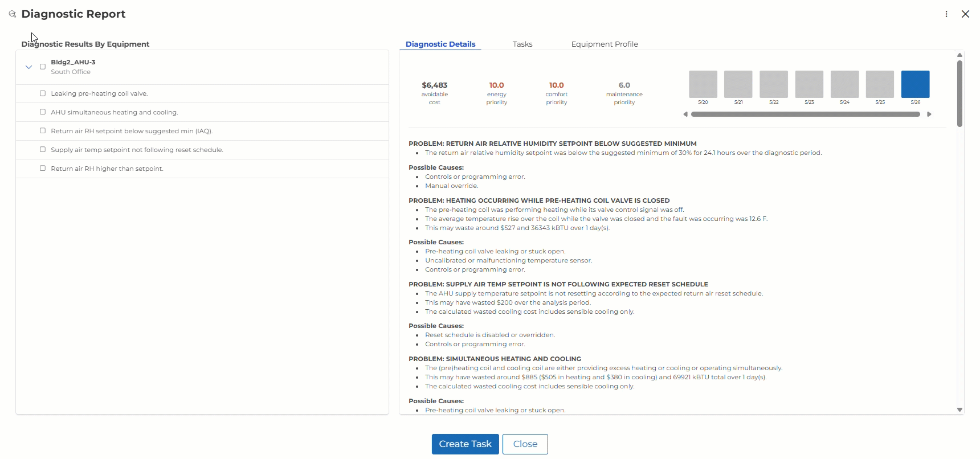The image size is (980, 459).
Task: Click the vertical scrollbar thumb in details
Action: (x=960, y=93)
